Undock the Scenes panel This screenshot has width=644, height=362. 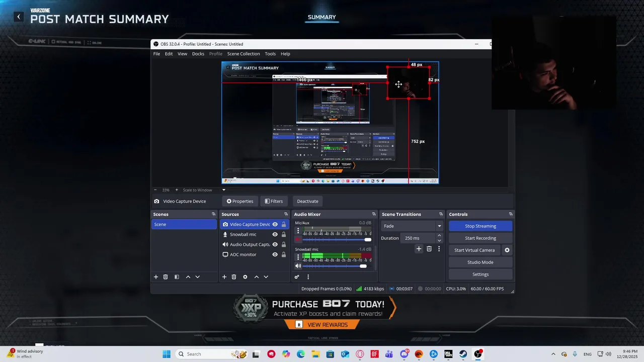pos(214,214)
